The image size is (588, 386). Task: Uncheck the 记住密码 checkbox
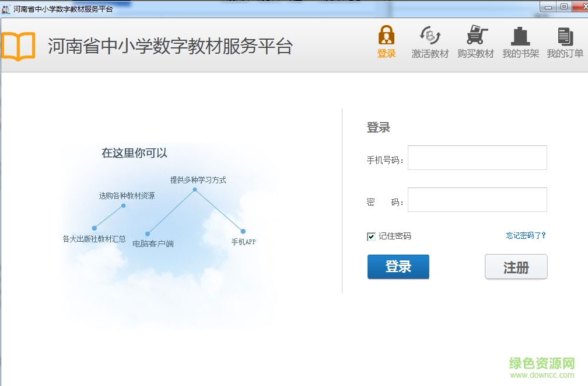[x=371, y=236]
